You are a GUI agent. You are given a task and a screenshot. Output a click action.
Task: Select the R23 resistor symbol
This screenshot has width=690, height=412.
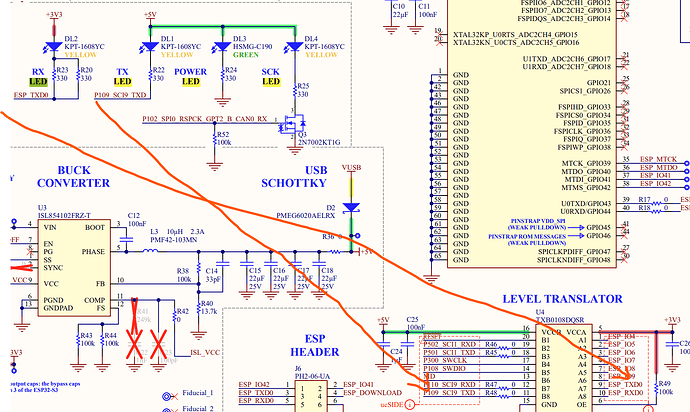click(x=54, y=75)
